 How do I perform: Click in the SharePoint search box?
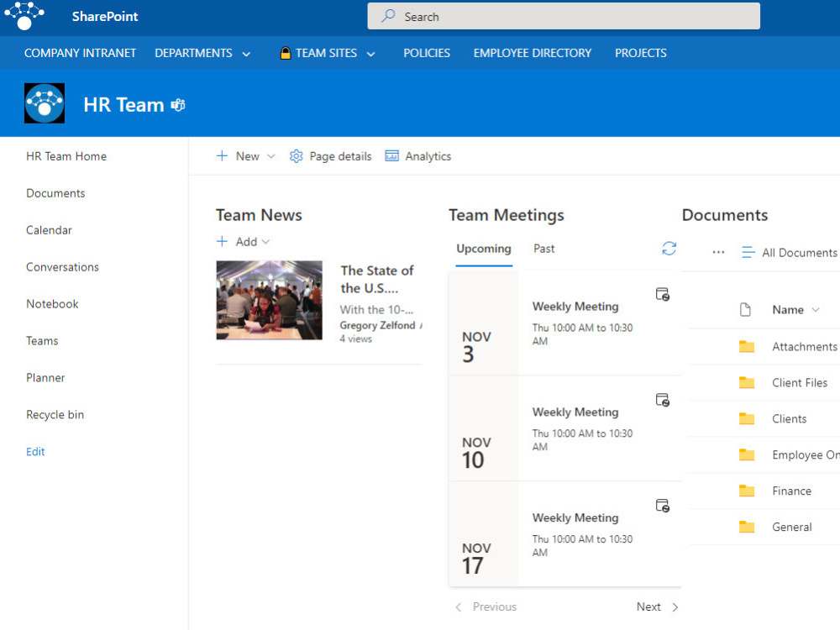point(564,16)
